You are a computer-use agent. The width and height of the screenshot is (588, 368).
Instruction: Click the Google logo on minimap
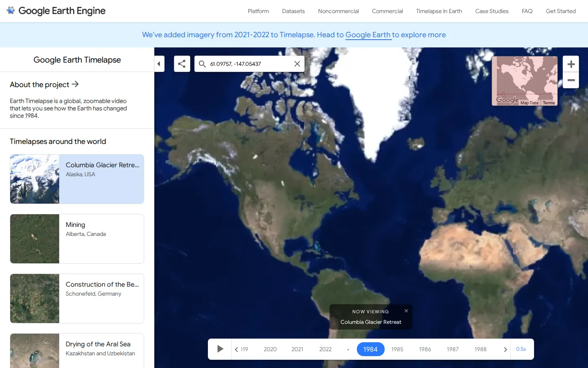(x=508, y=100)
